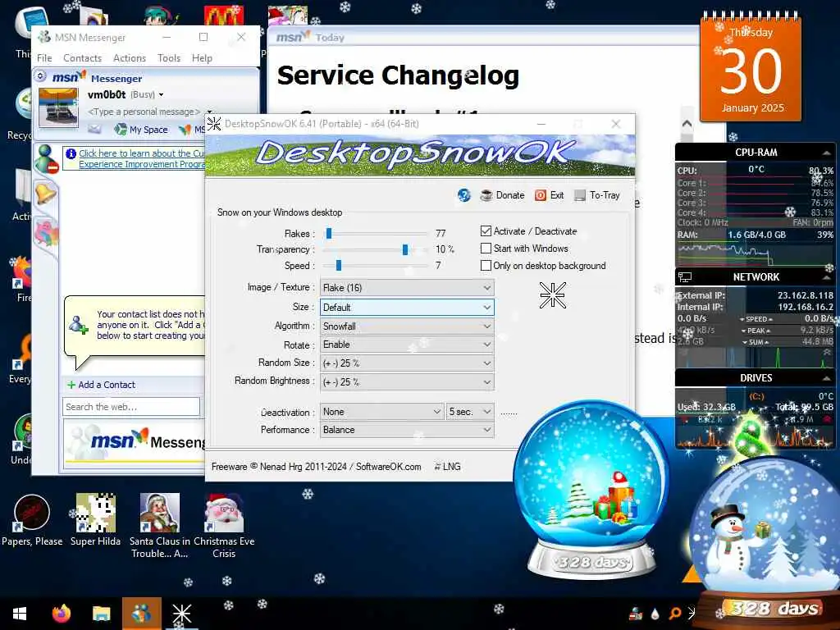Adjust the Flakes slider

tap(329, 233)
